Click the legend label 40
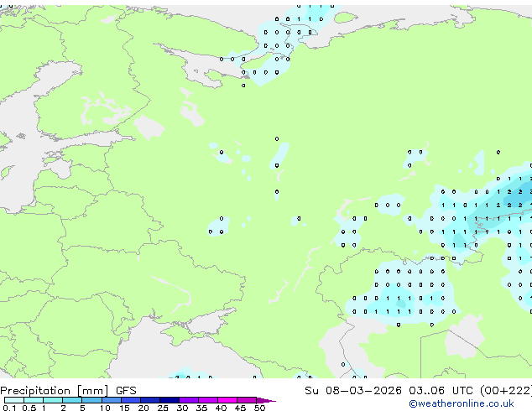This screenshot has height=411, width=532. point(221,408)
